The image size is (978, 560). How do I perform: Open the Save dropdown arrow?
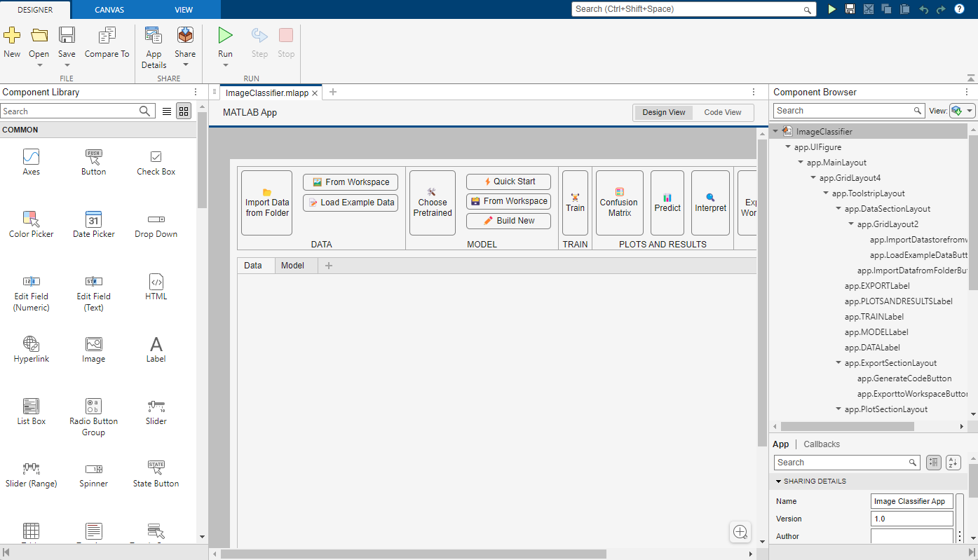click(x=67, y=66)
